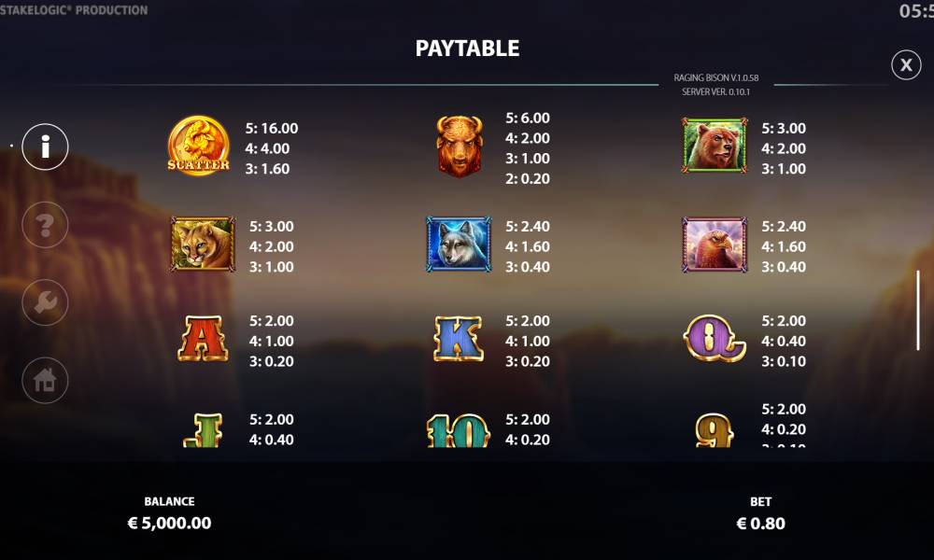Close the paytable with the X button
The width and height of the screenshot is (934, 560).
point(906,64)
